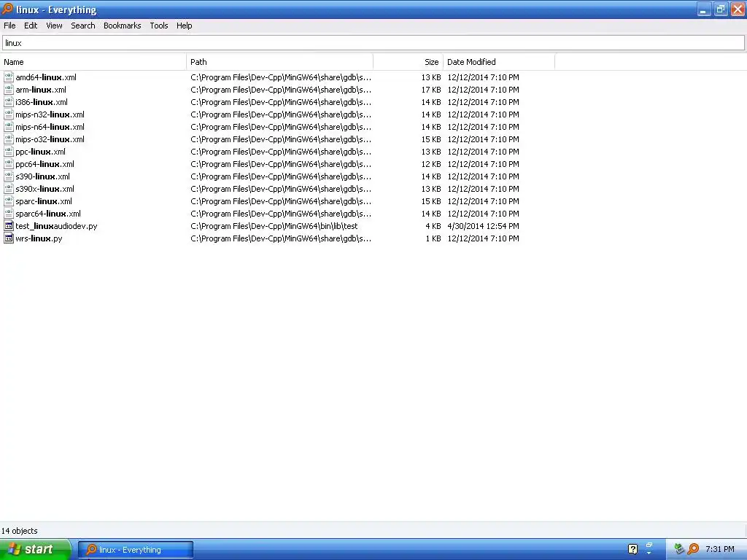Select the file name wrs-linux.py
This screenshot has width=747, height=560.
coord(39,238)
